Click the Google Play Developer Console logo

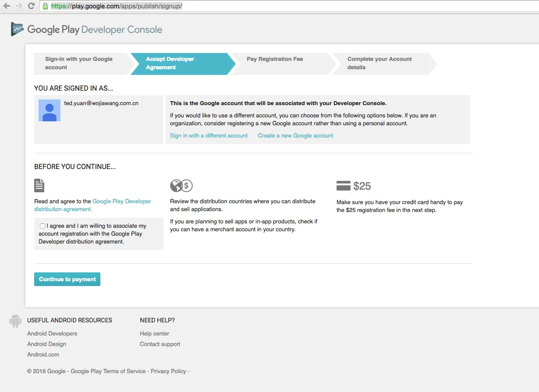tap(86, 30)
